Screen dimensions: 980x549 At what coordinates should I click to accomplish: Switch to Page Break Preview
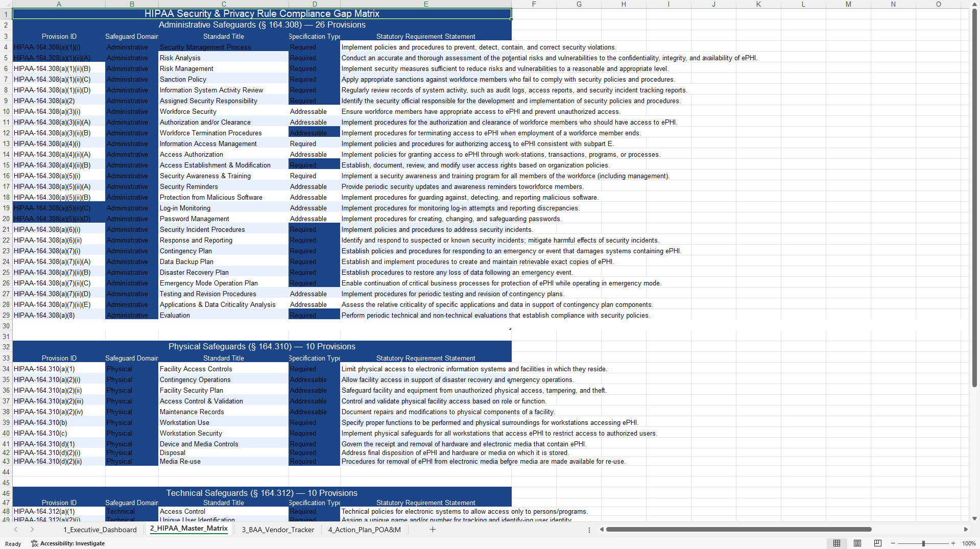(878, 543)
